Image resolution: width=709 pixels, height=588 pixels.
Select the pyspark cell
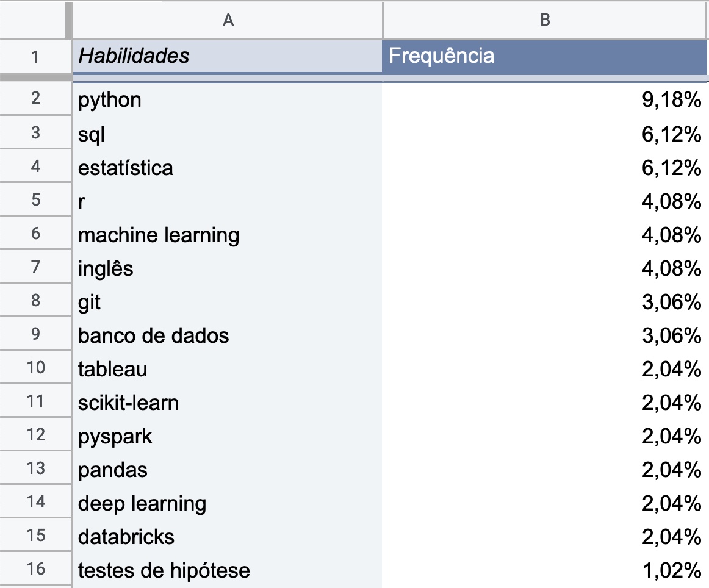coord(228,436)
